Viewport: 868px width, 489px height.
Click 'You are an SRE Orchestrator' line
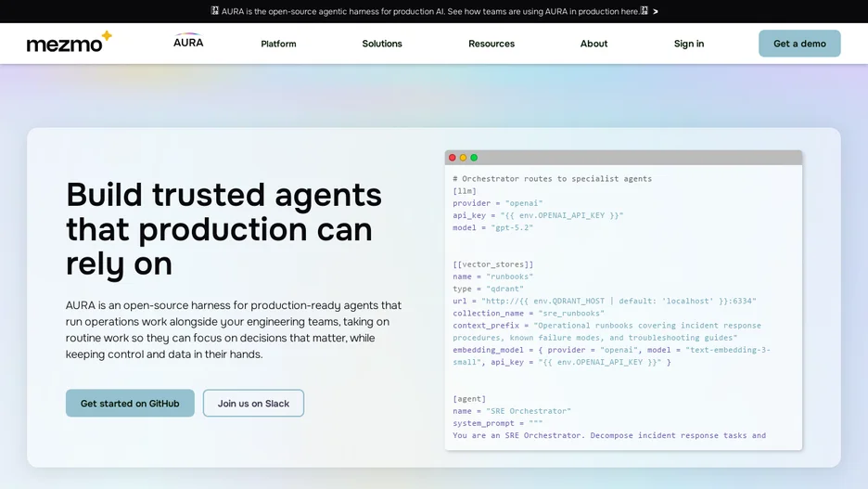point(609,435)
